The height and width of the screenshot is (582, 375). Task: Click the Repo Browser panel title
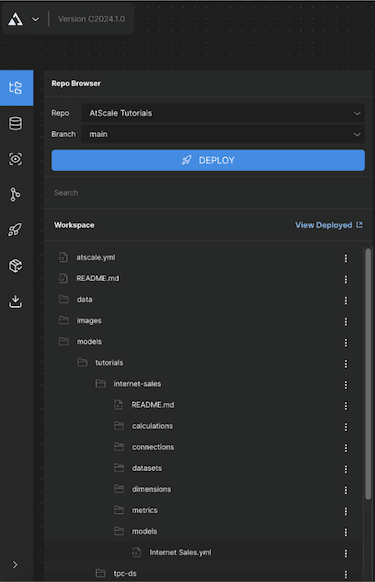click(76, 84)
